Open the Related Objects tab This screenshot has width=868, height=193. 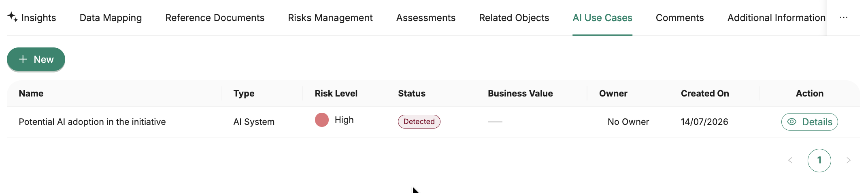pyautogui.click(x=514, y=18)
